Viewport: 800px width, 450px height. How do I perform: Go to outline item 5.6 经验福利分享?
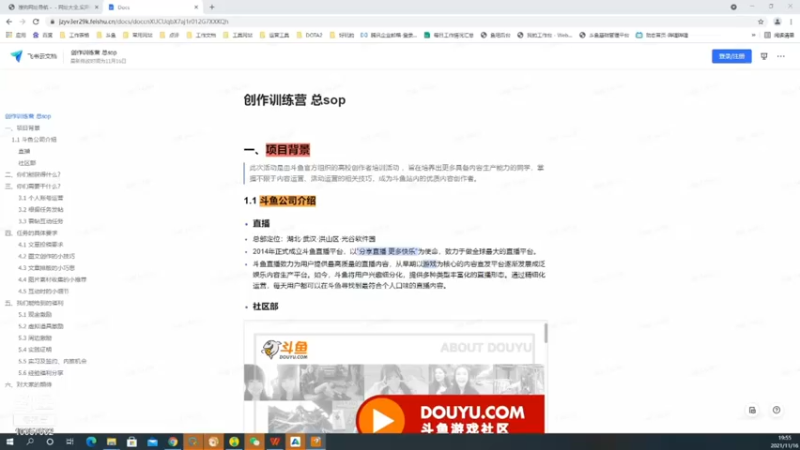(x=41, y=373)
